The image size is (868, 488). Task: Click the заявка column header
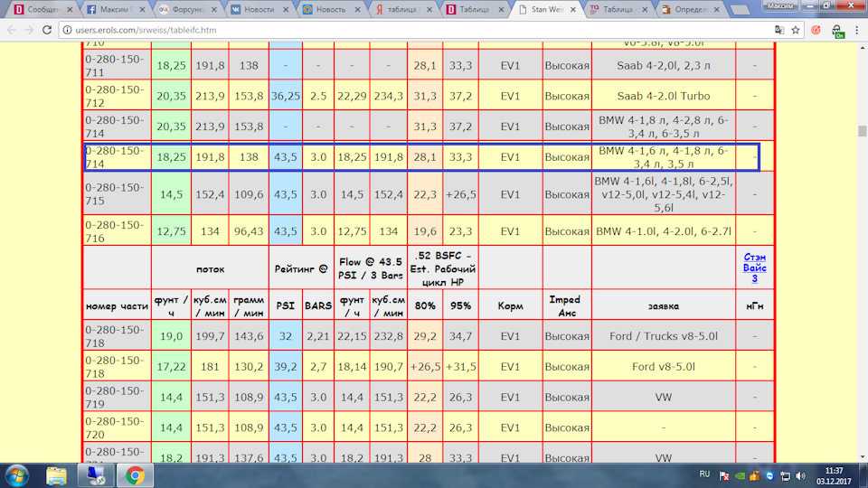pos(663,305)
